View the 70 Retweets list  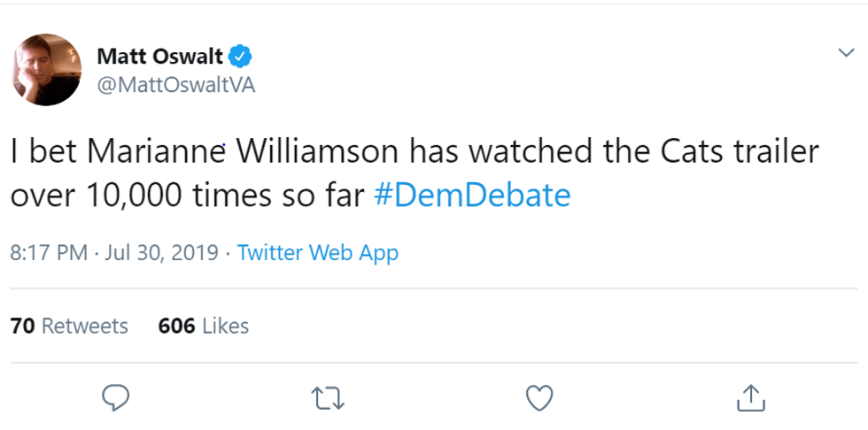click(x=69, y=326)
